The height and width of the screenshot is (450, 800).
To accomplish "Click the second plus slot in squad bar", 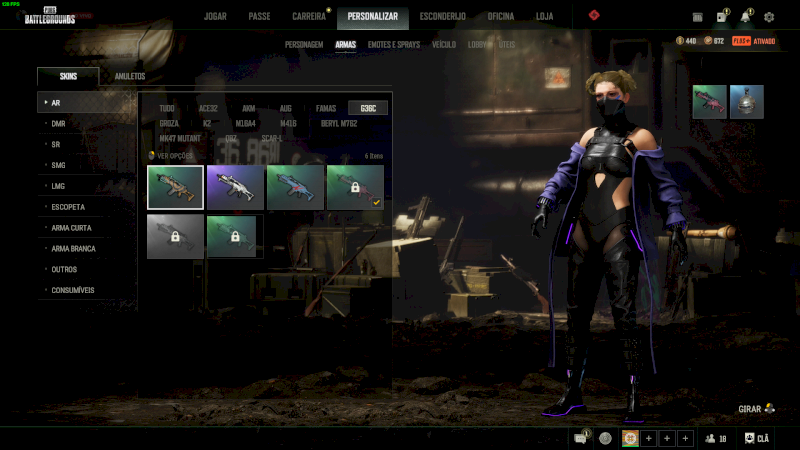I will 667,438.
